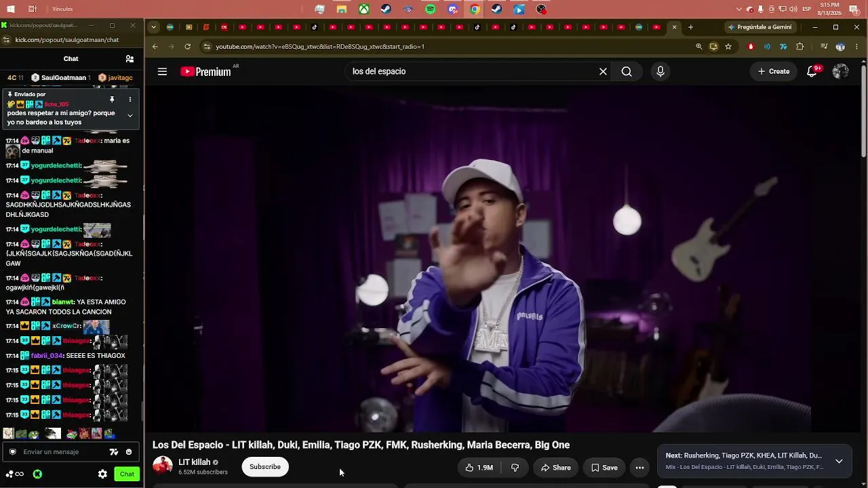Open the Create dropdown on YouTube
This screenshot has height=488, width=868.
(x=774, y=71)
